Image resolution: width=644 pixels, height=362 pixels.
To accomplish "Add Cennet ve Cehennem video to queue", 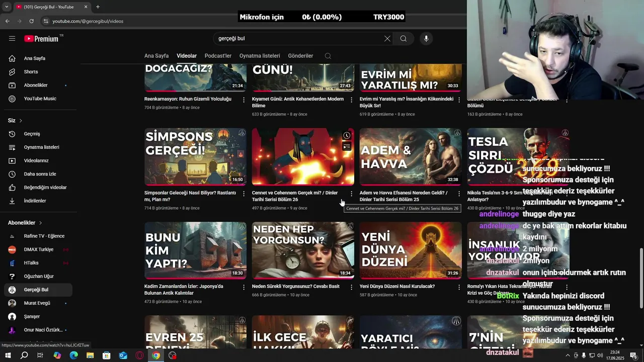I will (347, 146).
